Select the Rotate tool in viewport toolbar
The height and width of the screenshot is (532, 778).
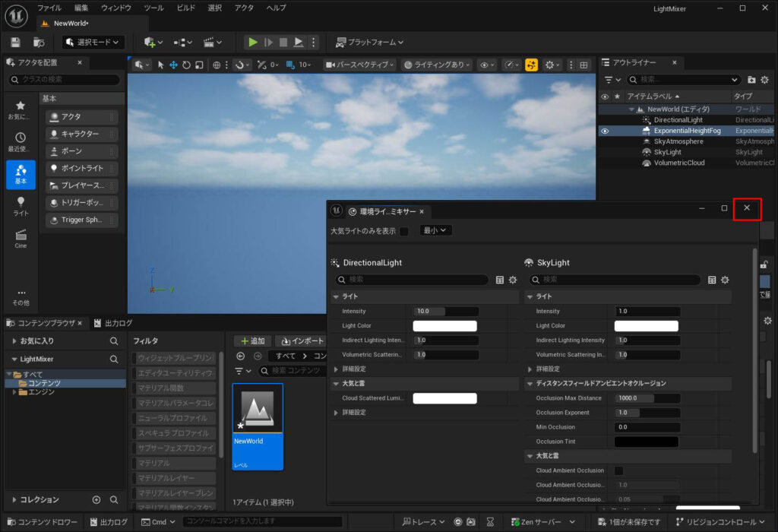(186, 65)
